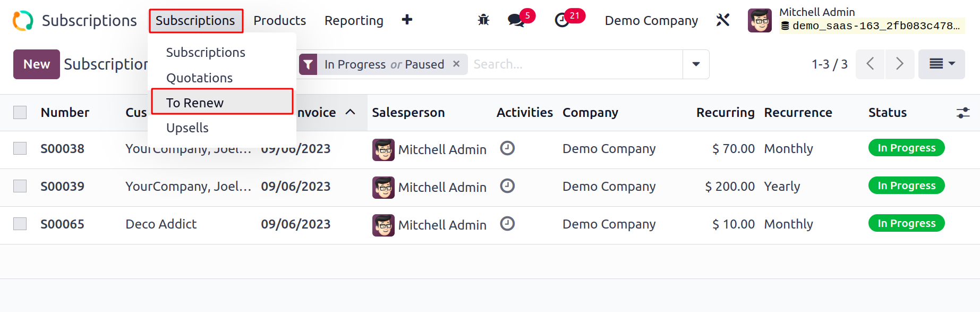
Task: Sort by the Recurring column header
Action: point(726,113)
